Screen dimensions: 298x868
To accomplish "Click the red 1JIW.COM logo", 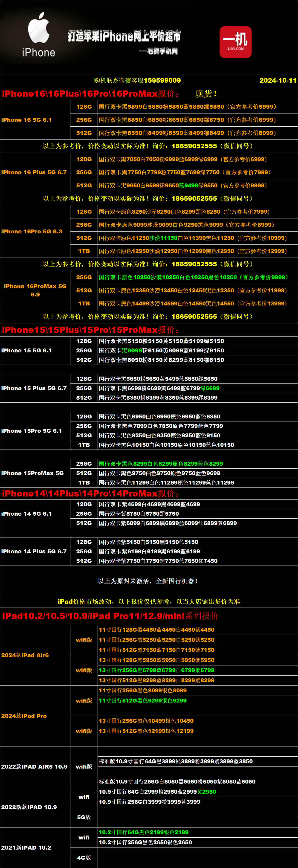I will point(235,42).
